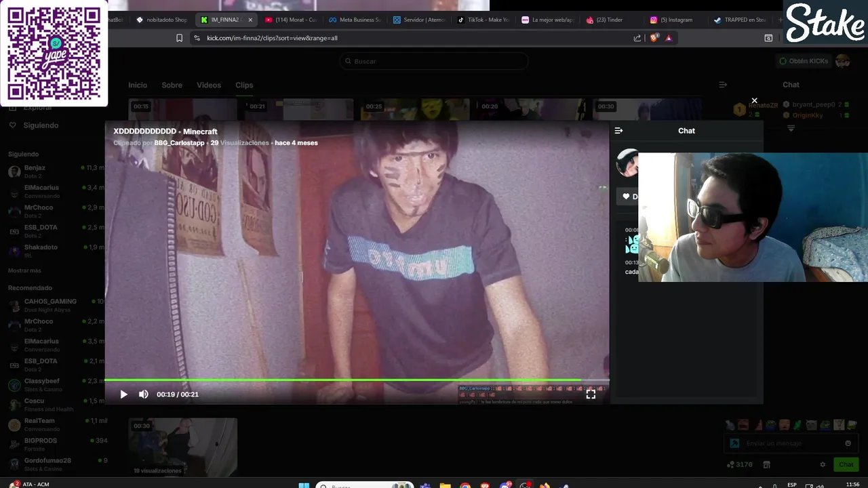Viewport: 868px width, 488px height.
Task: Close the clip modal with the X
Action: tap(754, 101)
